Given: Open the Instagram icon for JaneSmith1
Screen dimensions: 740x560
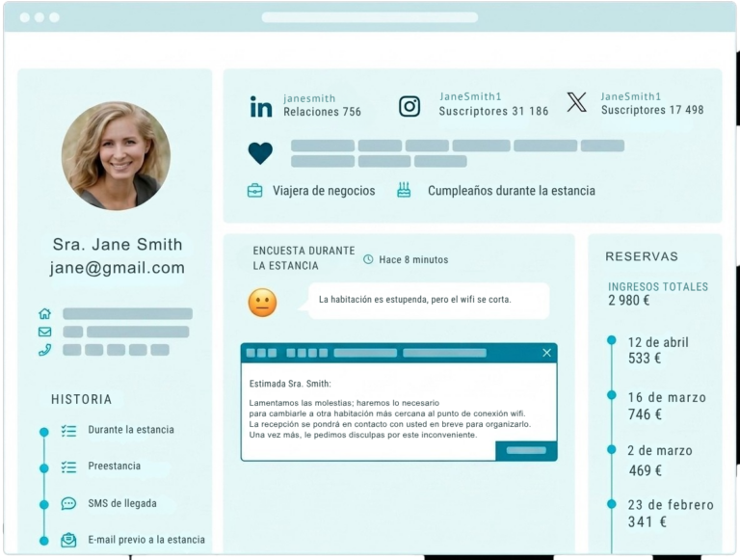Looking at the screenshot, I should coord(410,106).
